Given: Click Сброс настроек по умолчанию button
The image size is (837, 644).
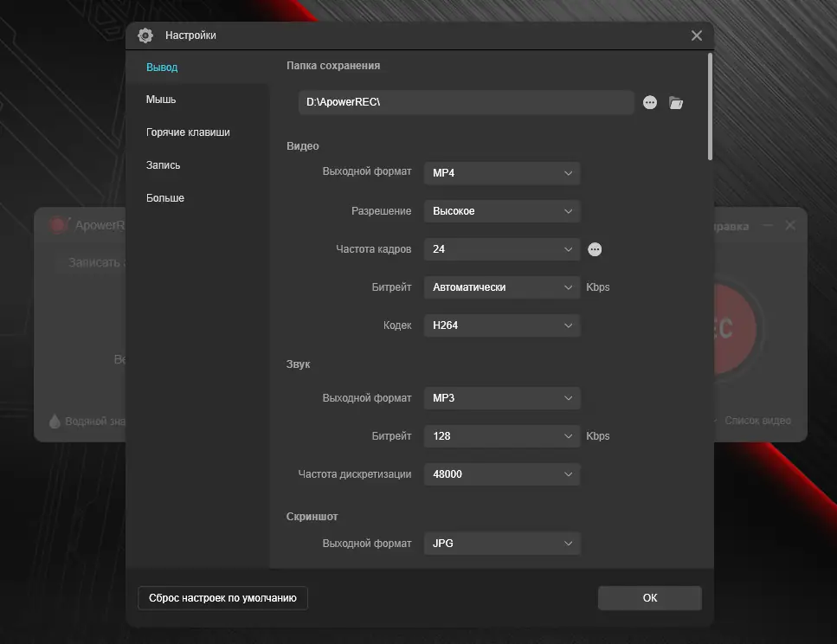Looking at the screenshot, I should click(222, 598).
